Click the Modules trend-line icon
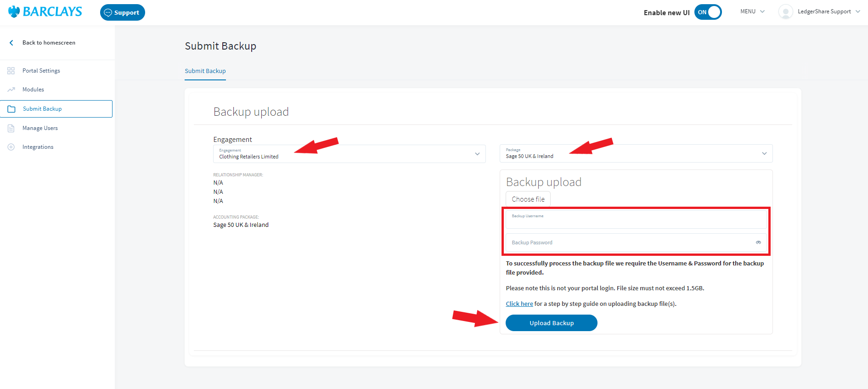 pos(11,90)
